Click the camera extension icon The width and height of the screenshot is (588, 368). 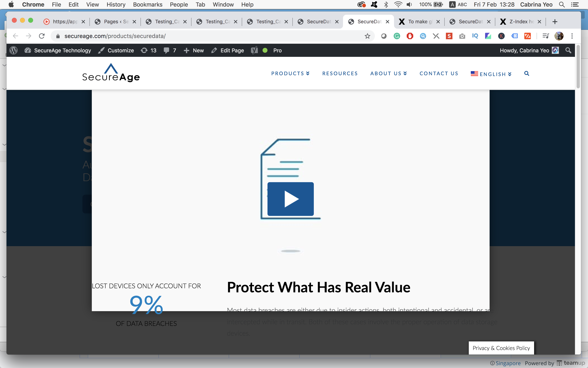462,36
